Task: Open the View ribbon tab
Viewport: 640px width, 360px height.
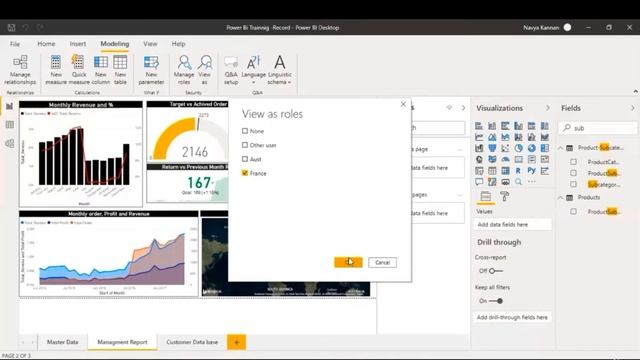Action: click(150, 44)
